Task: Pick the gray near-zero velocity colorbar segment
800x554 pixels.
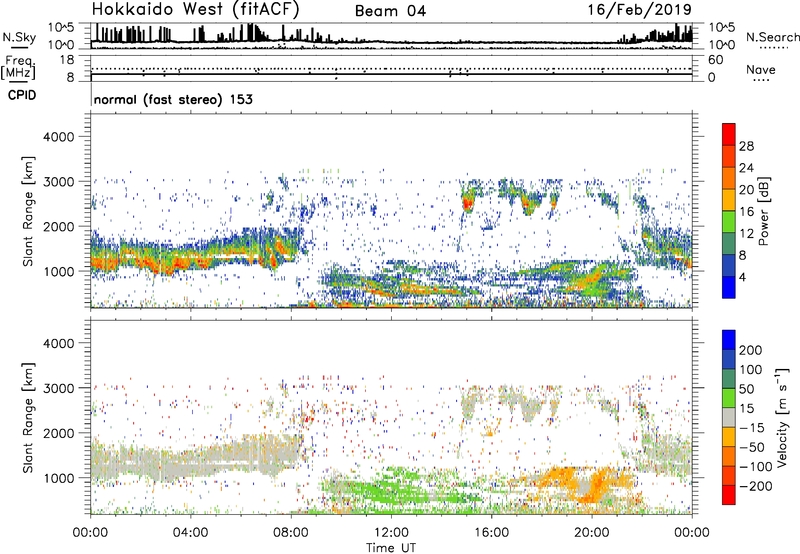Action: pos(729,418)
